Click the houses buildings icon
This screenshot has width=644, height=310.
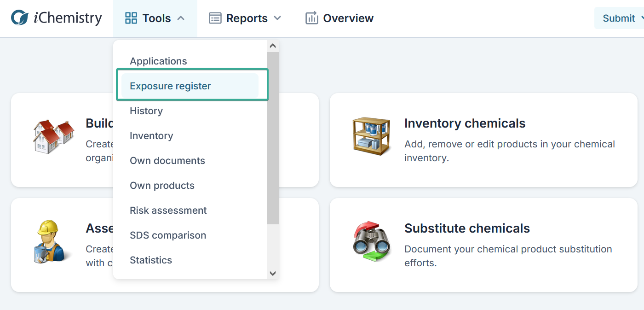click(53, 136)
